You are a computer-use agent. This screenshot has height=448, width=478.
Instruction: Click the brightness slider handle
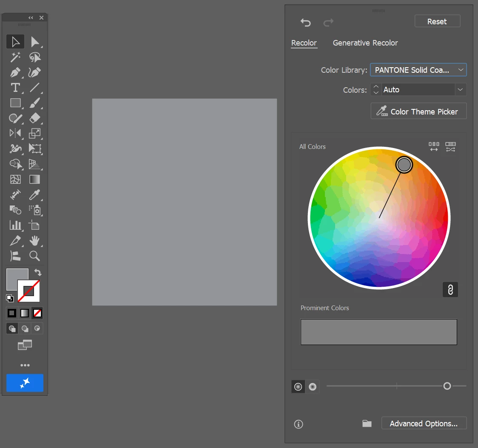(x=447, y=386)
